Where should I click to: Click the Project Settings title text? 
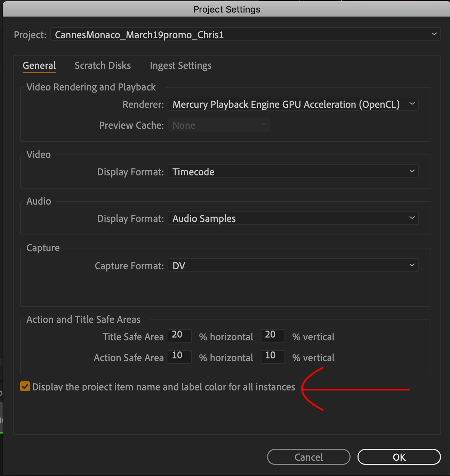pyautogui.click(x=227, y=9)
